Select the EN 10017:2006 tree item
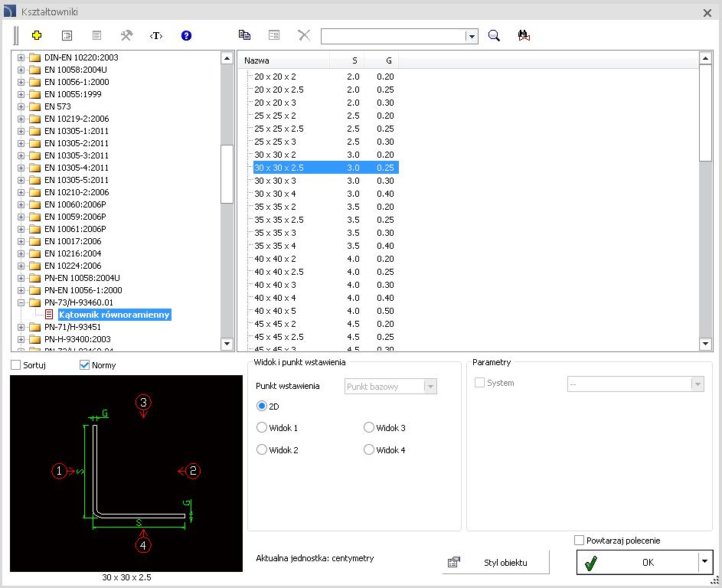722x588 pixels. [x=73, y=241]
